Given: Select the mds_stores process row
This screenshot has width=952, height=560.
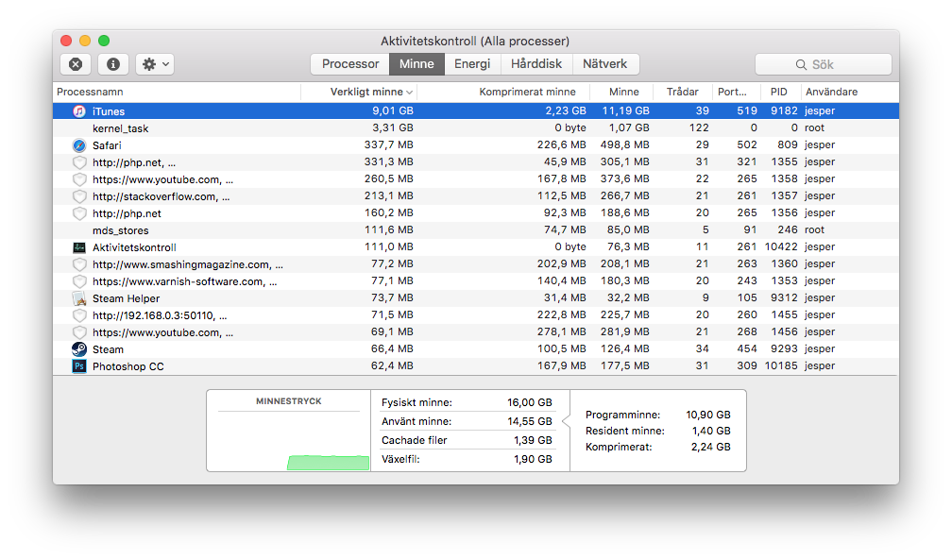Looking at the screenshot, I should click(x=476, y=230).
